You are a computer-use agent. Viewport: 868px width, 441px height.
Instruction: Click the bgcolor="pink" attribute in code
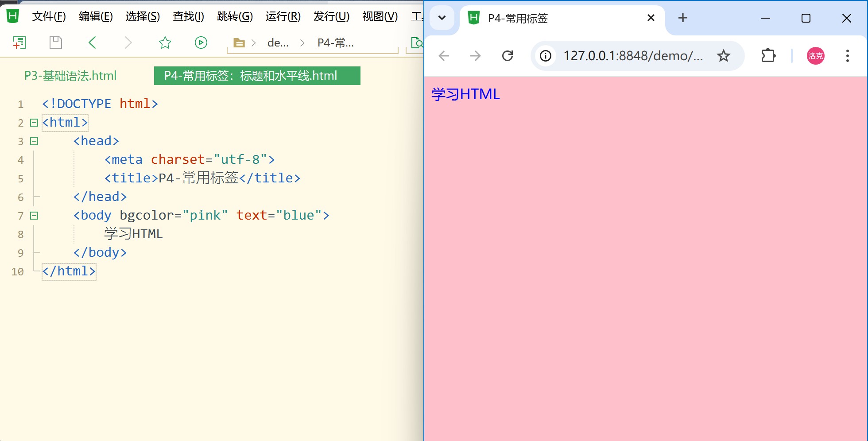174,215
